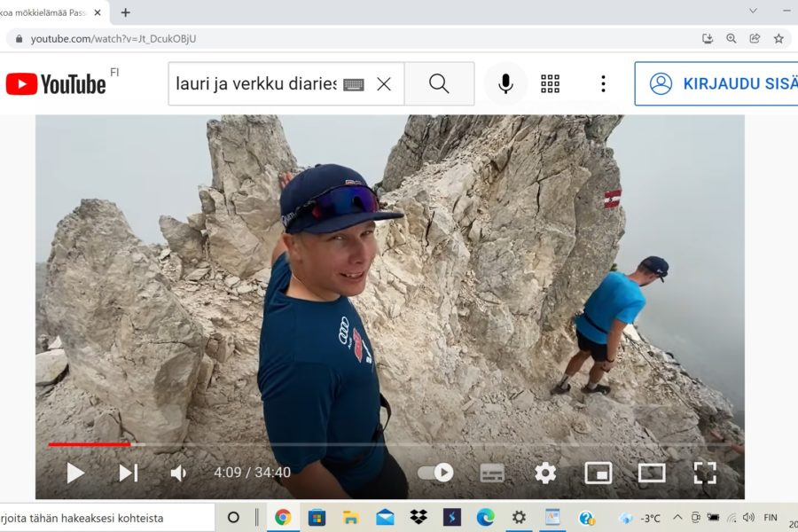This screenshot has width=798, height=532.
Task: Switch to theater mode
Action: click(652, 473)
